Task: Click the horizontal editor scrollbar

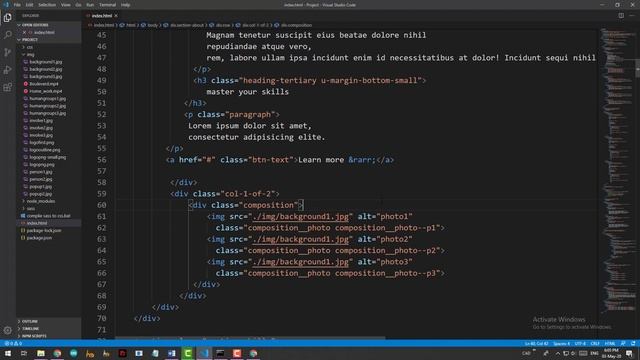Action: point(250,338)
